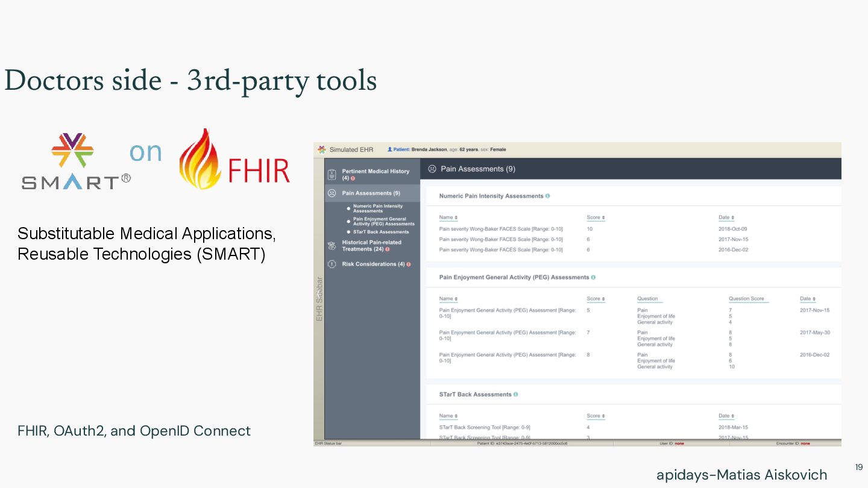
Task: Click the FHIR flame logo on the slide
Action: point(234,160)
